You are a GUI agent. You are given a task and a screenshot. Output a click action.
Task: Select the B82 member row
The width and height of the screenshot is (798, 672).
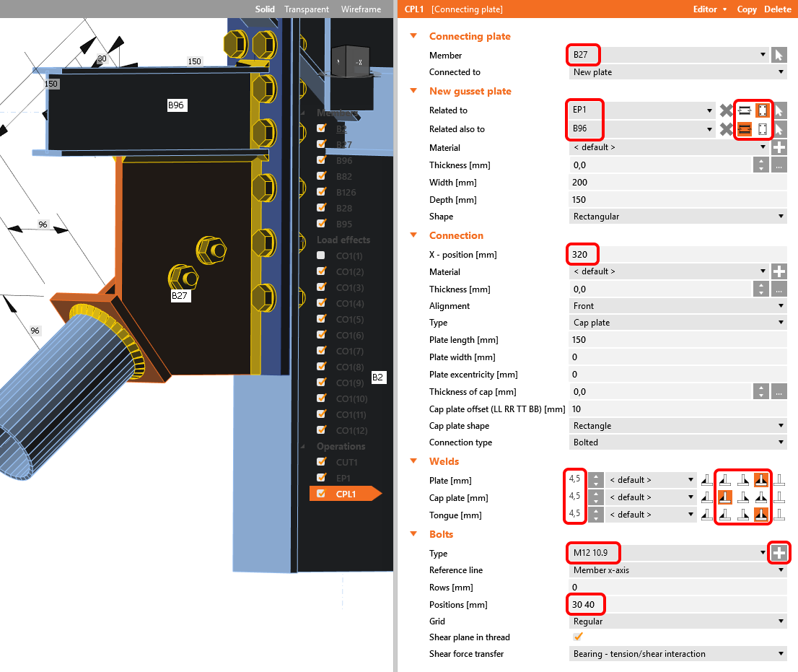click(344, 176)
